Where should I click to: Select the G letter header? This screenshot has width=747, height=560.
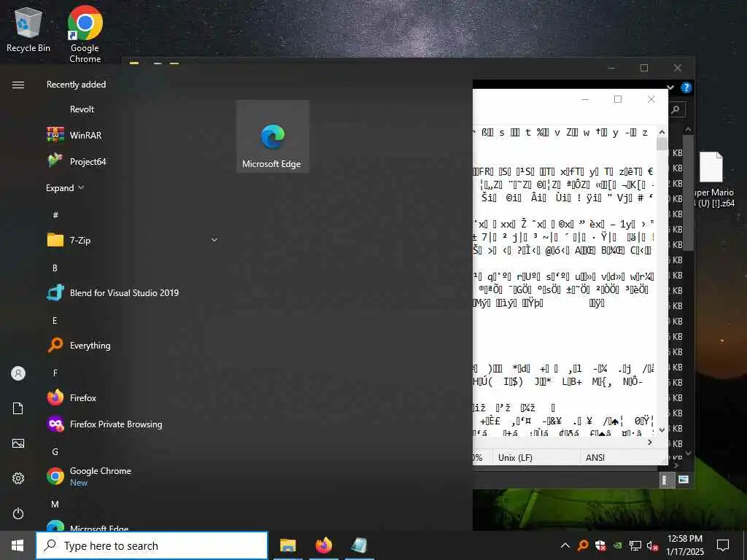(55, 451)
